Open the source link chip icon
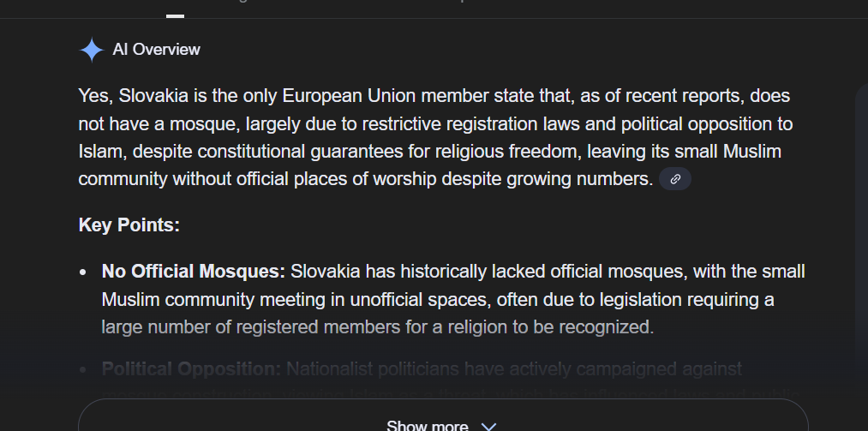The height and width of the screenshot is (431, 868). (675, 179)
